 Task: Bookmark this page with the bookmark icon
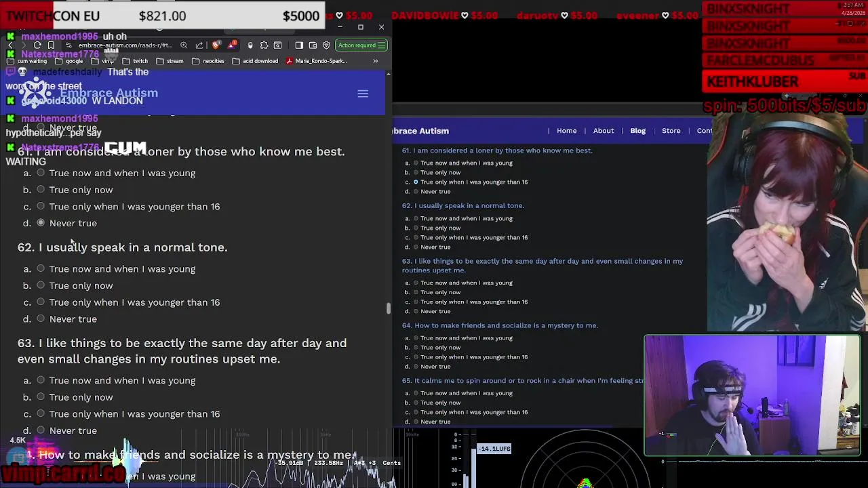click(x=51, y=45)
